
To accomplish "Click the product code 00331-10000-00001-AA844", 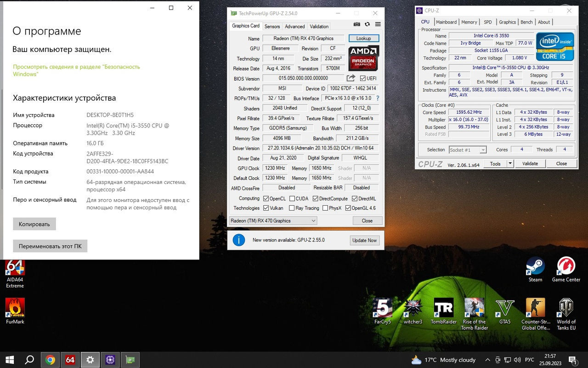I will coord(120,172).
